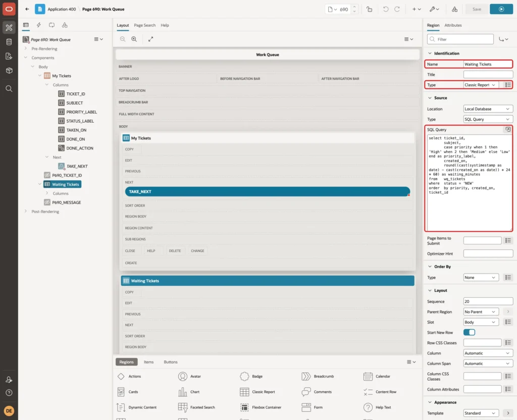Image resolution: width=517 pixels, height=420 pixels.
Task: Open Shared Components from top toolbar
Action: (x=455, y=9)
